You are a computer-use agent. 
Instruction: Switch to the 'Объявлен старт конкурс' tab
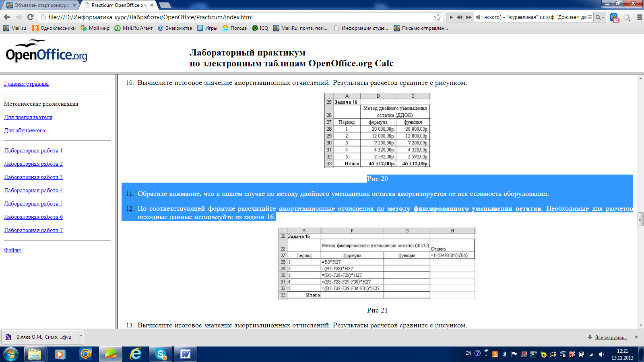tap(41, 5)
